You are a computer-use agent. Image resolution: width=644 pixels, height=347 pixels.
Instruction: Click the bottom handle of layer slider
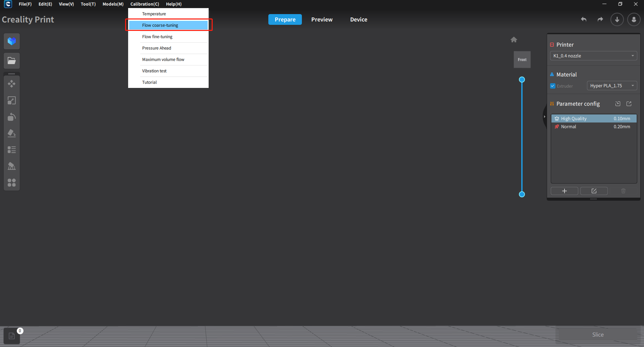(x=522, y=194)
